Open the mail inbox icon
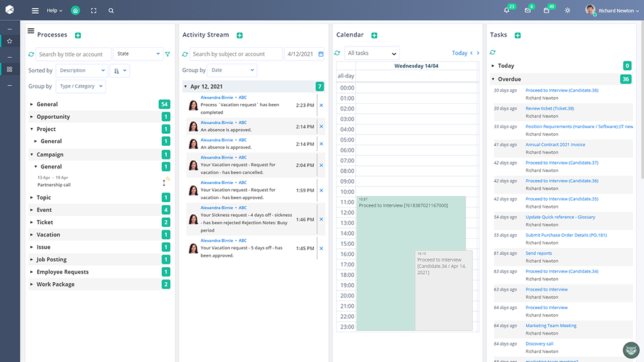Screen dimensions: 644x362 pos(528,11)
